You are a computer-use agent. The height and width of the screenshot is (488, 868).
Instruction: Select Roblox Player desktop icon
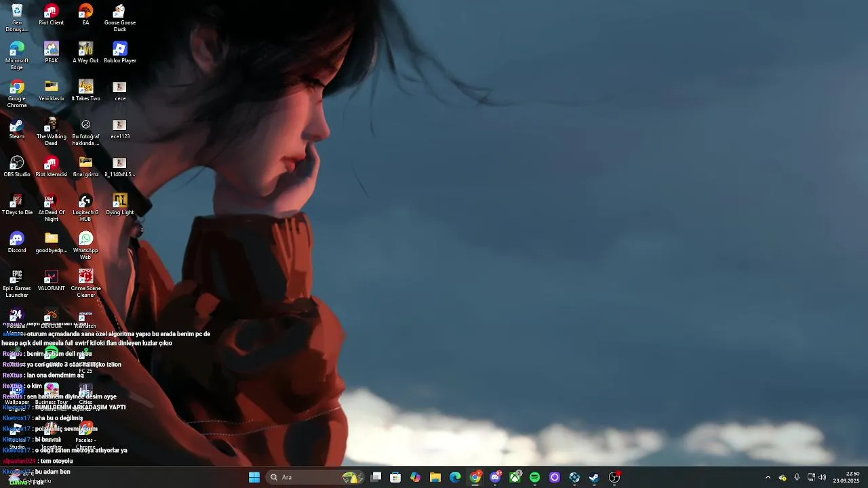click(120, 53)
